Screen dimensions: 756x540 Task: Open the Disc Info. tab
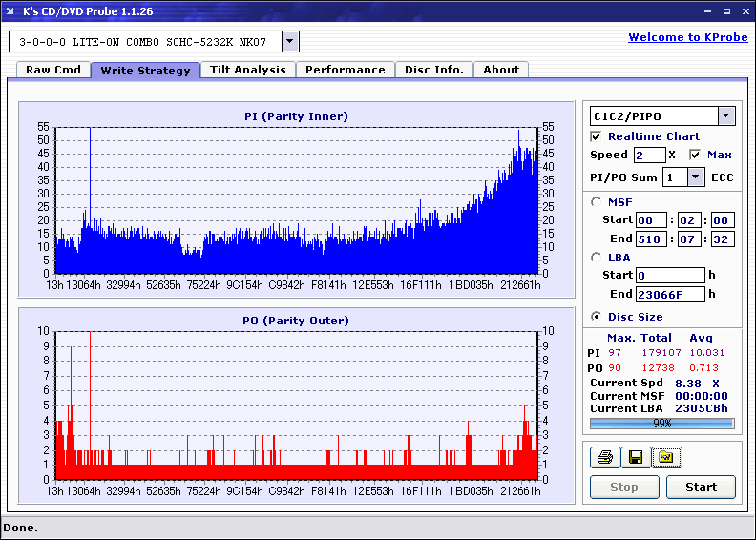click(434, 70)
